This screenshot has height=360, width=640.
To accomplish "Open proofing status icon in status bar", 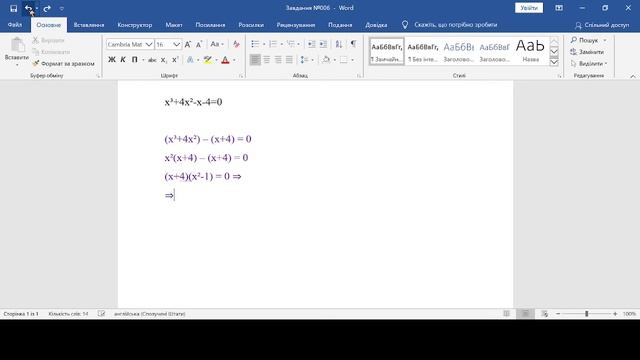I will (101, 313).
